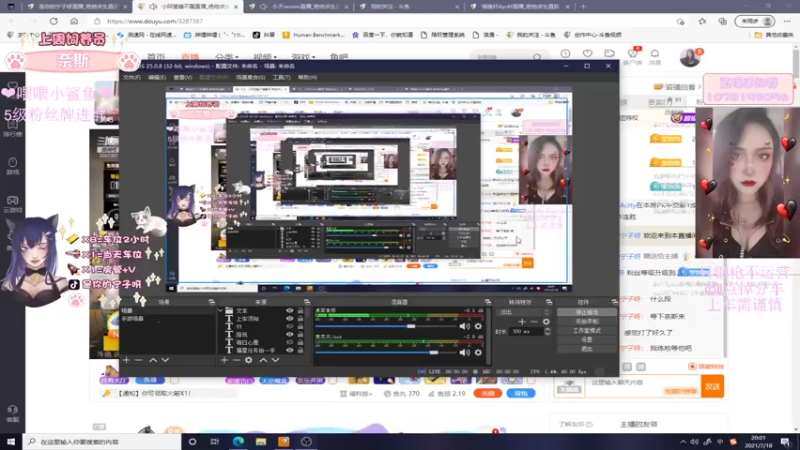This screenshot has height=450, width=800.
Task: Add a scene transition with plus icon
Action: (522, 321)
